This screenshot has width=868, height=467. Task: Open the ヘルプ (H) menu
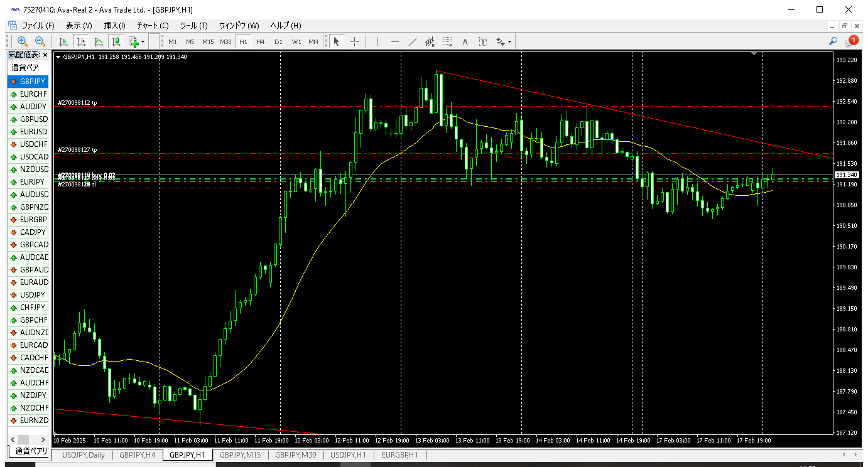[x=286, y=26]
